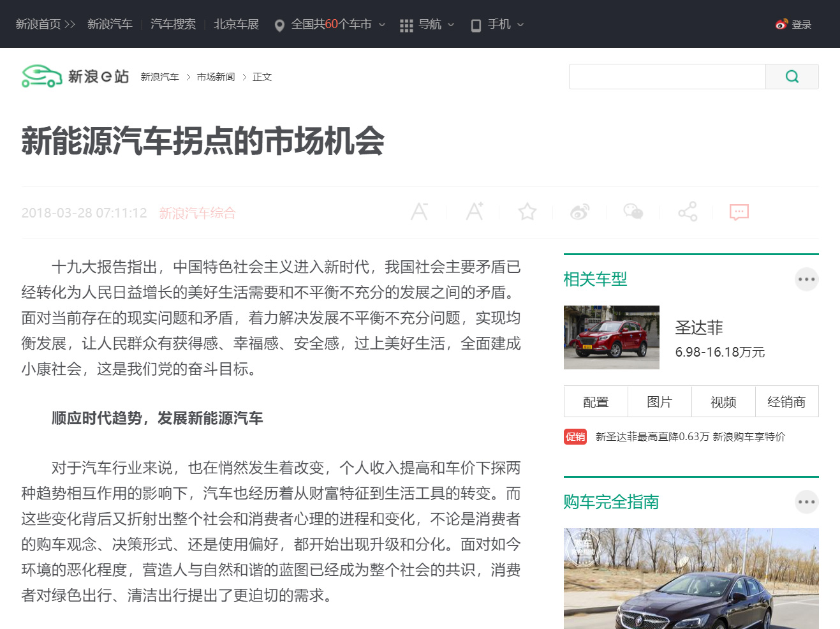Select the 经销商 dealer tab
The height and width of the screenshot is (629, 840).
[786, 402]
